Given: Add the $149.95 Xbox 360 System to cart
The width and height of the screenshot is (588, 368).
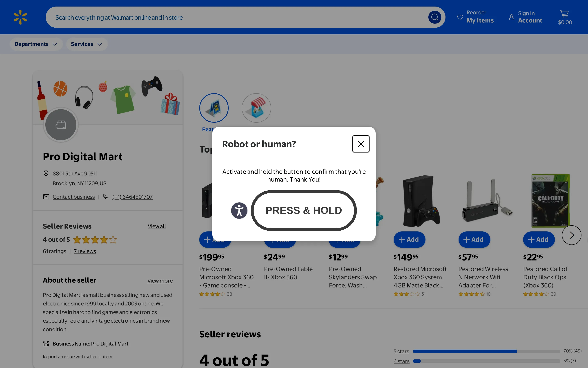Looking at the screenshot, I should click(x=409, y=239).
